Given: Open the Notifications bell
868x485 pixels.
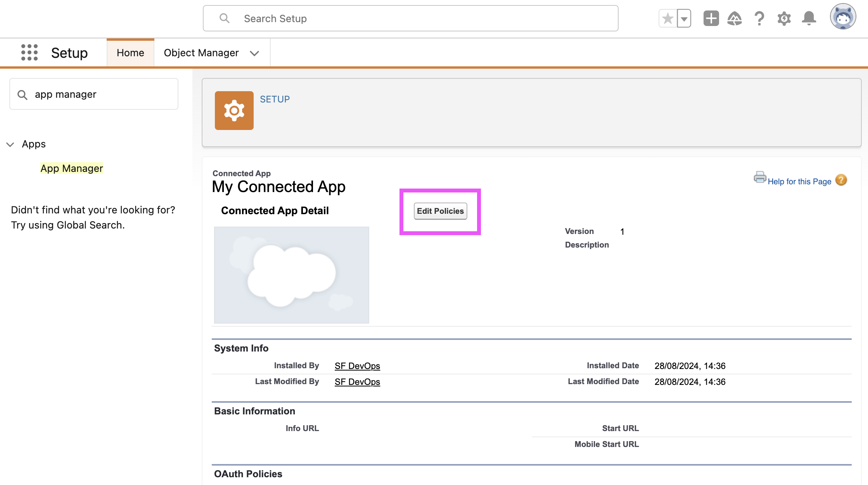Looking at the screenshot, I should click(x=809, y=19).
